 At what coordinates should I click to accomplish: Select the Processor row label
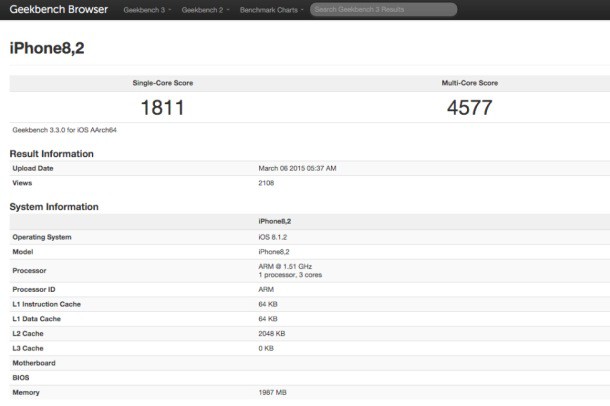(x=29, y=271)
